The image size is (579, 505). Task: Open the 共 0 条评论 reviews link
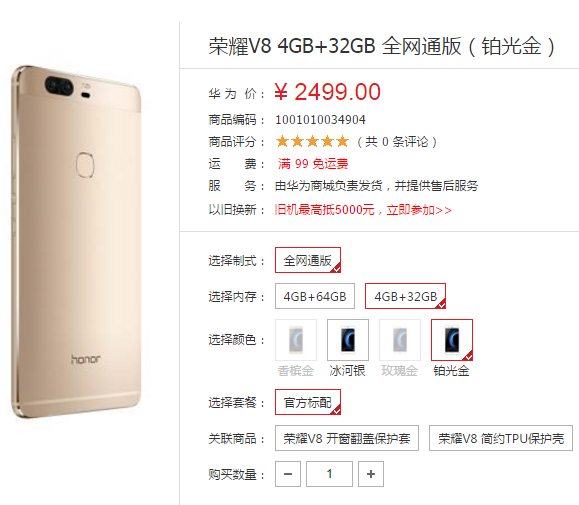397,142
